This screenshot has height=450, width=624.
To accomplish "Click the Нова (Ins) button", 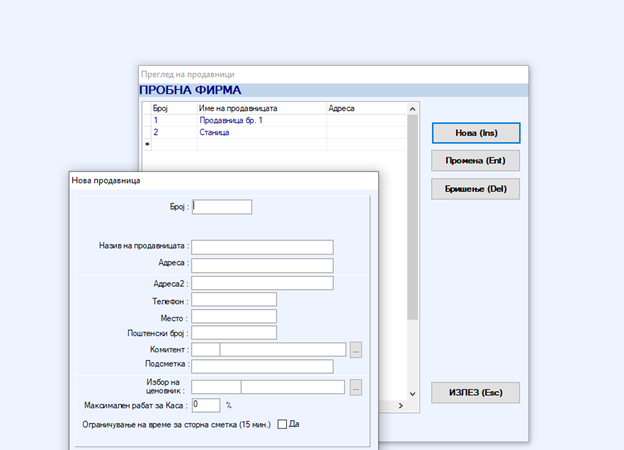I will point(476,133).
